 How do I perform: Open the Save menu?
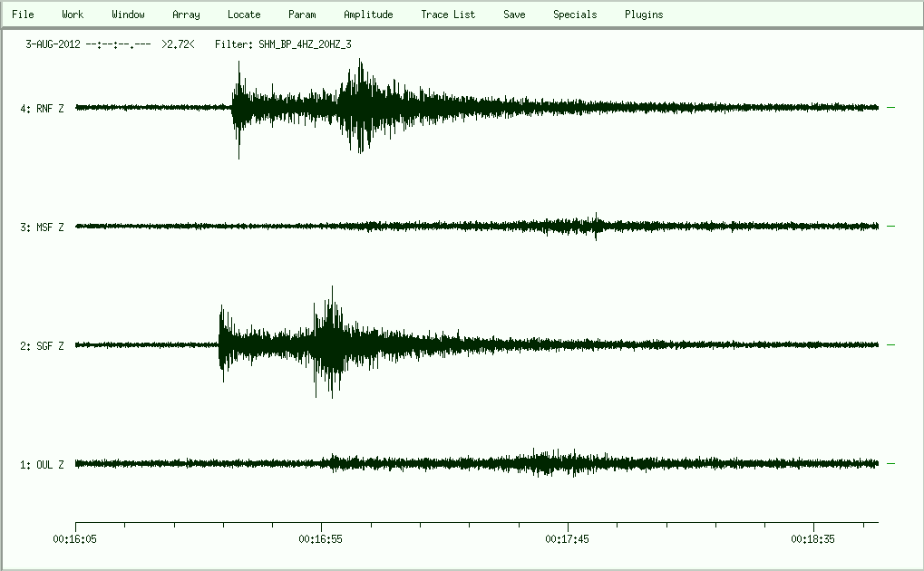pos(514,15)
